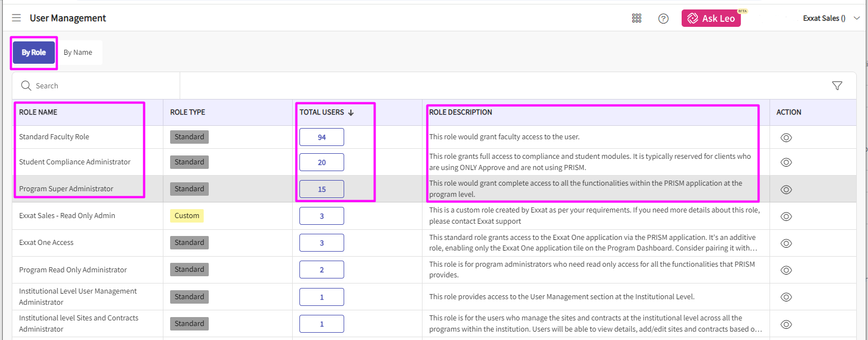Image resolution: width=868 pixels, height=340 pixels.
Task: Click the 15 users count button
Action: click(322, 189)
